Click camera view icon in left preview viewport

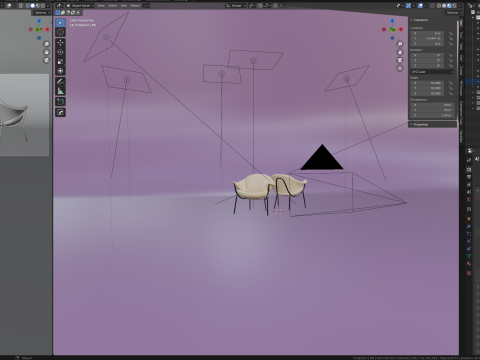pos(46,60)
